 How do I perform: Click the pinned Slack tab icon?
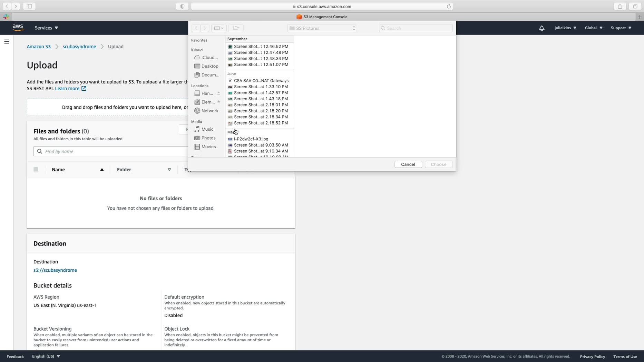pyautogui.click(x=6, y=17)
